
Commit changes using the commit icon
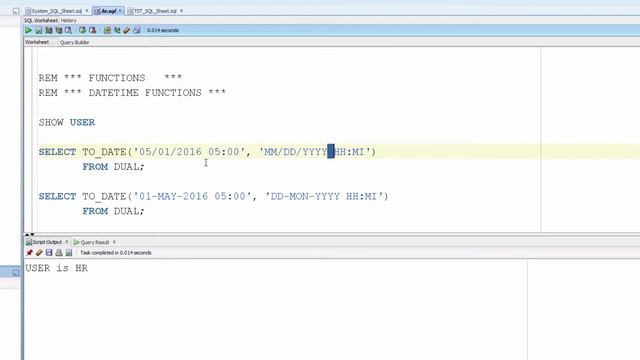click(82, 30)
